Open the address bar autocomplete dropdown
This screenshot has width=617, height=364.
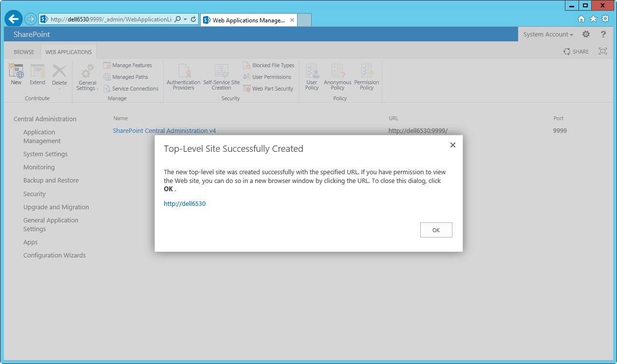pos(185,19)
